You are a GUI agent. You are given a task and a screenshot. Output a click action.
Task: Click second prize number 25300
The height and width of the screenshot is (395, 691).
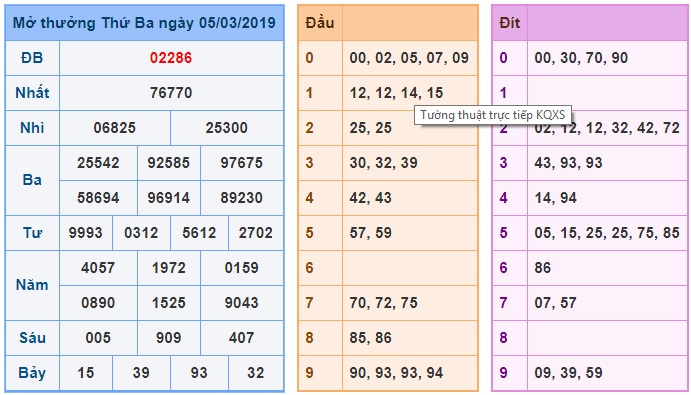[x=227, y=128]
